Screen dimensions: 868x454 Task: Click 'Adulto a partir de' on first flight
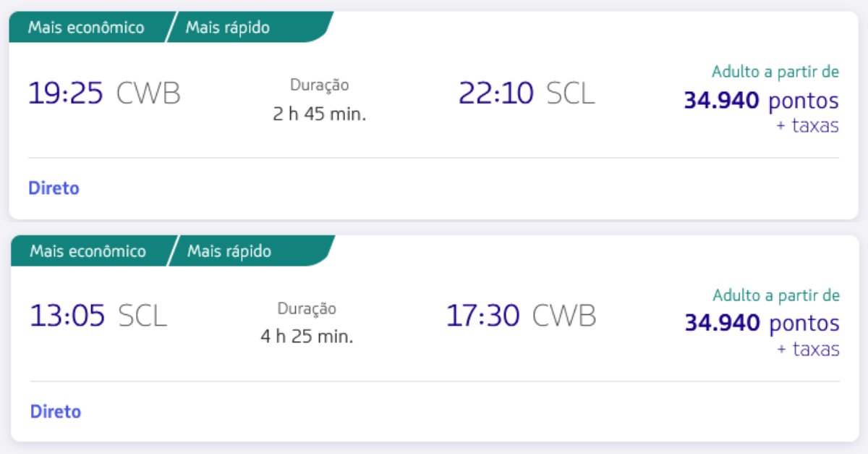(775, 72)
